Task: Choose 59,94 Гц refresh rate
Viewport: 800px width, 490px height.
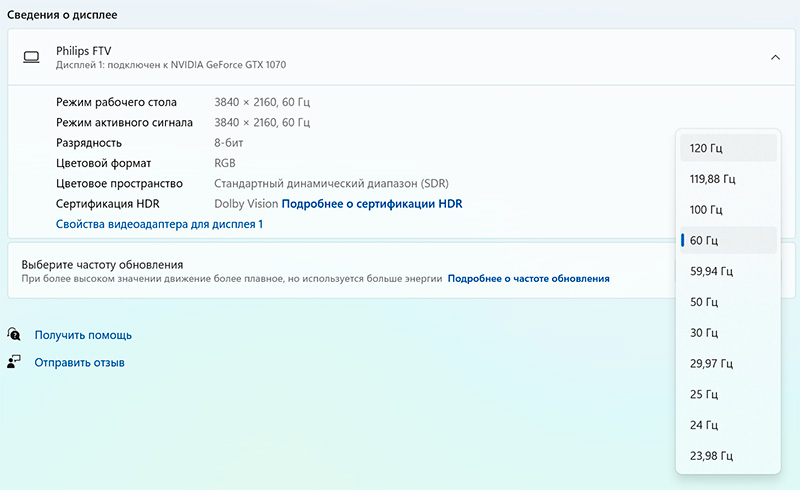Action: click(727, 271)
